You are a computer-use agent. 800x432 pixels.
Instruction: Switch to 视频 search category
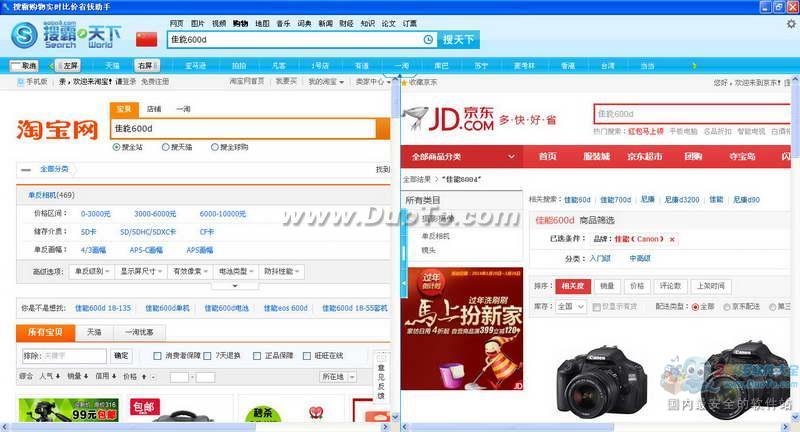pyautogui.click(x=219, y=23)
